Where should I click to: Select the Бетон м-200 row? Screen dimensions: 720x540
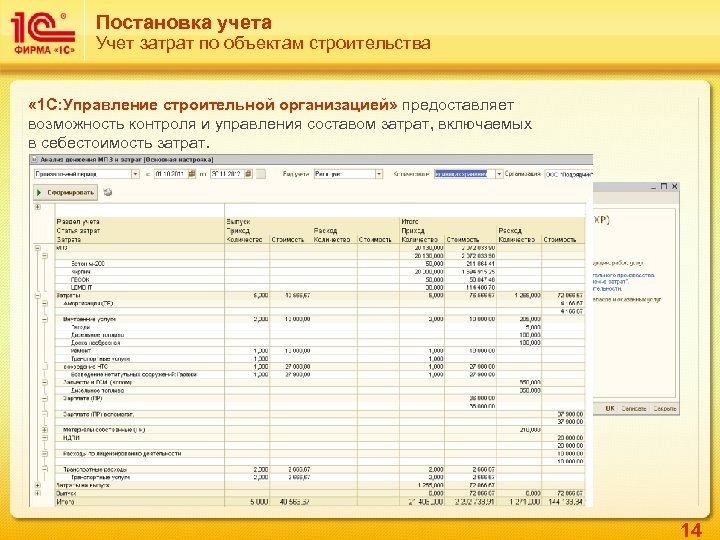point(320,264)
